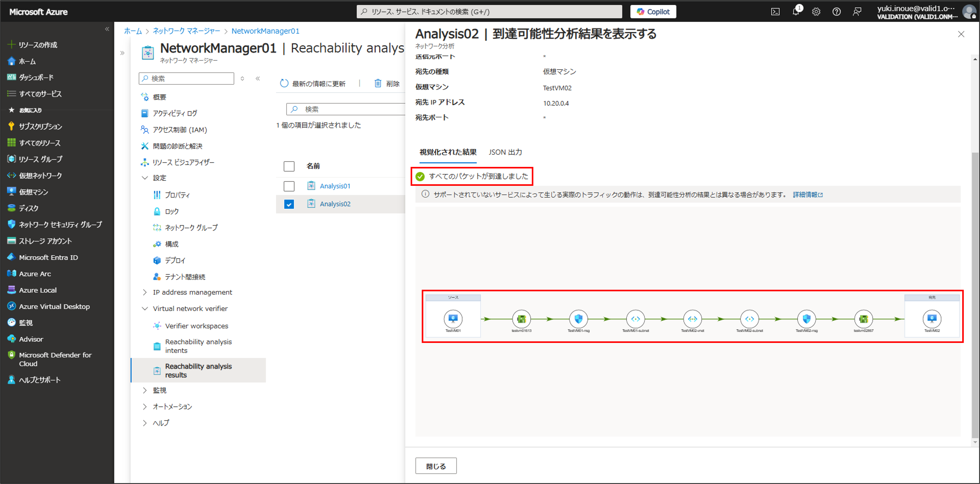The height and width of the screenshot is (484, 980).
Task: Click the ホーム breadcrumb link
Action: (x=133, y=31)
